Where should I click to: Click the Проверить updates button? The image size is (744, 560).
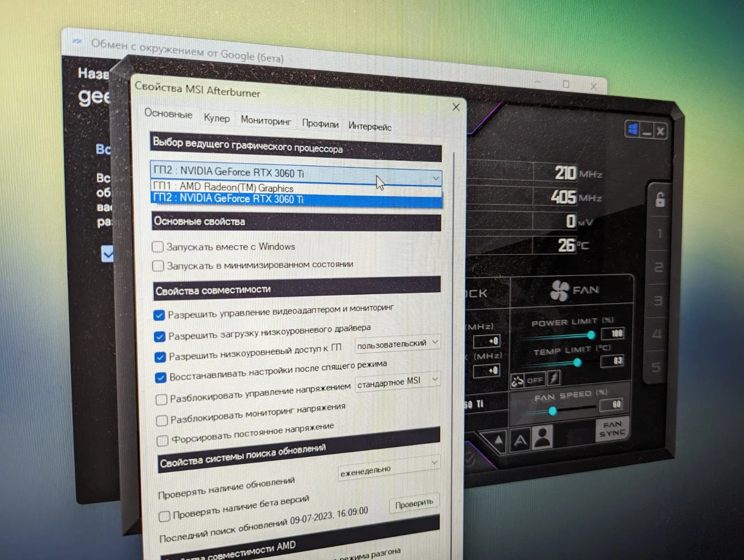414,504
